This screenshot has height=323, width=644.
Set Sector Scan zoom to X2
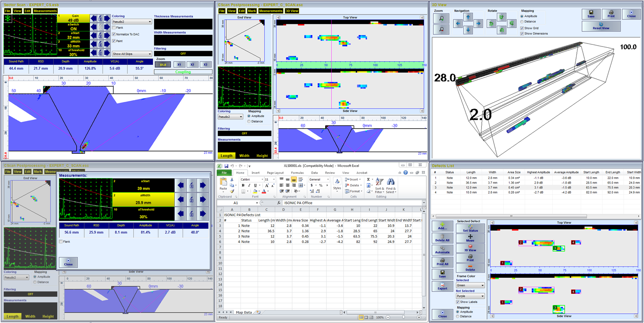[x=192, y=65]
